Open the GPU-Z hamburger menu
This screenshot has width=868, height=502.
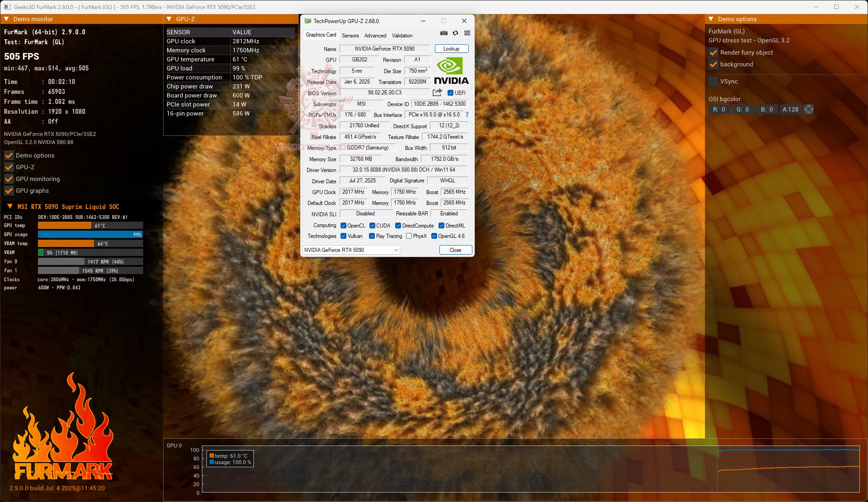click(467, 33)
